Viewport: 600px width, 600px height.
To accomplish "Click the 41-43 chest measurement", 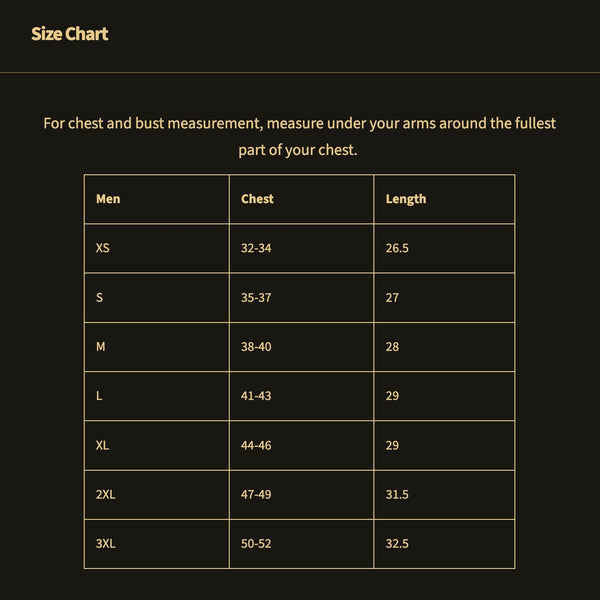I will (x=256, y=396).
